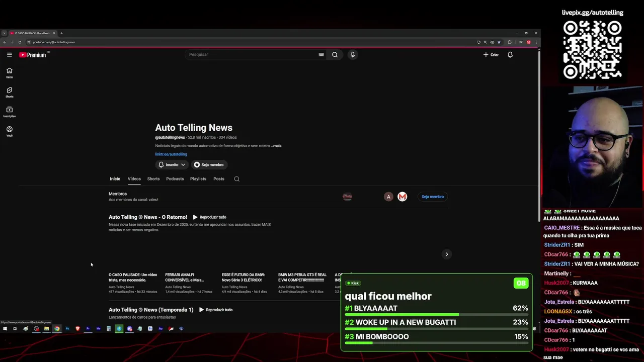Play all of Auto Telling News (Temporada 1)

[x=215, y=310]
